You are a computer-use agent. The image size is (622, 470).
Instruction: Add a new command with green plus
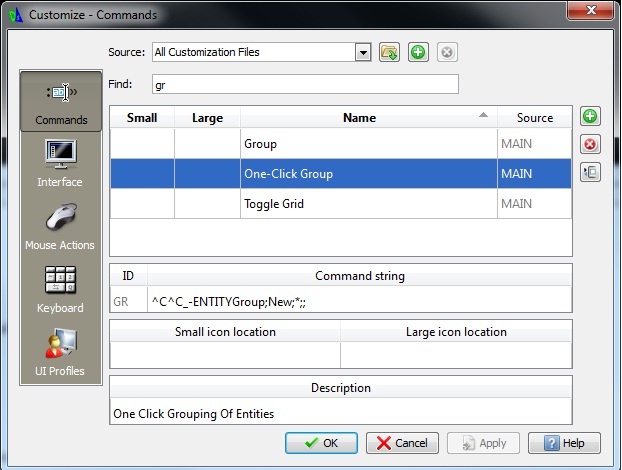point(590,116)
